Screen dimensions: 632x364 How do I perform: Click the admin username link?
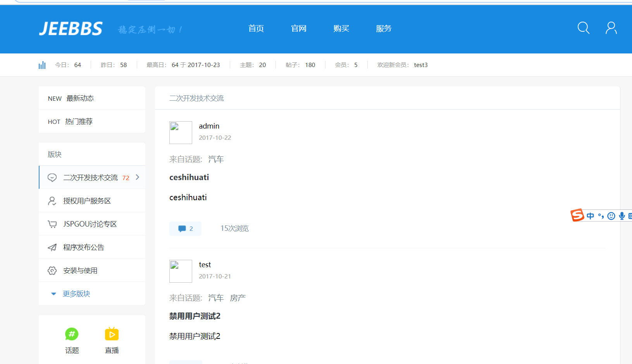(x=209, y=126)
